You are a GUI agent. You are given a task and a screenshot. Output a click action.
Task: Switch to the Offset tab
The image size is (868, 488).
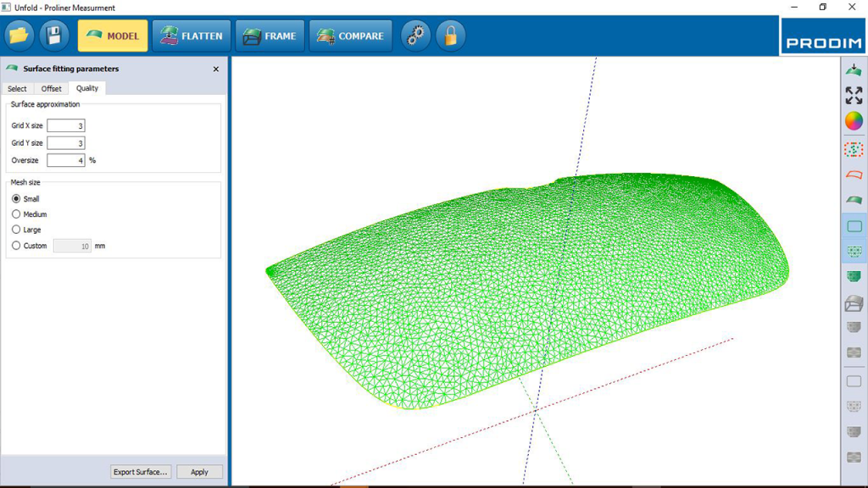[52, 88]
